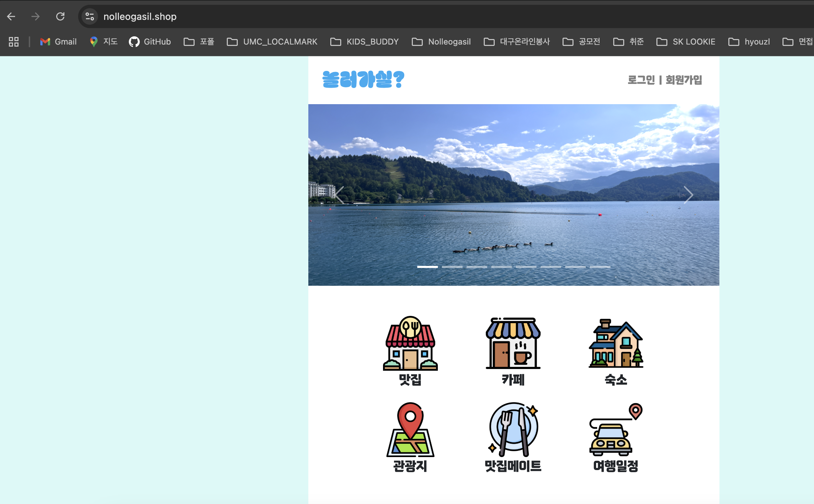This screenshot has width=814, height=504.
Task: Open the 맛집 restaurant category icon
Action: [410, 344]
